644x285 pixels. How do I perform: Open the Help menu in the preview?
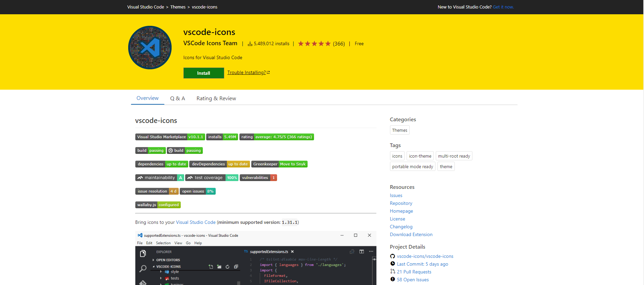[198, 243]
